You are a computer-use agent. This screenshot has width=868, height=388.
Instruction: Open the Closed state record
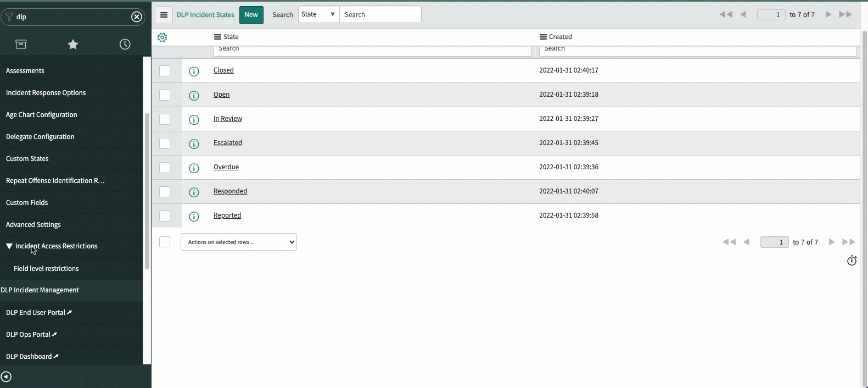tap(223, 70)
